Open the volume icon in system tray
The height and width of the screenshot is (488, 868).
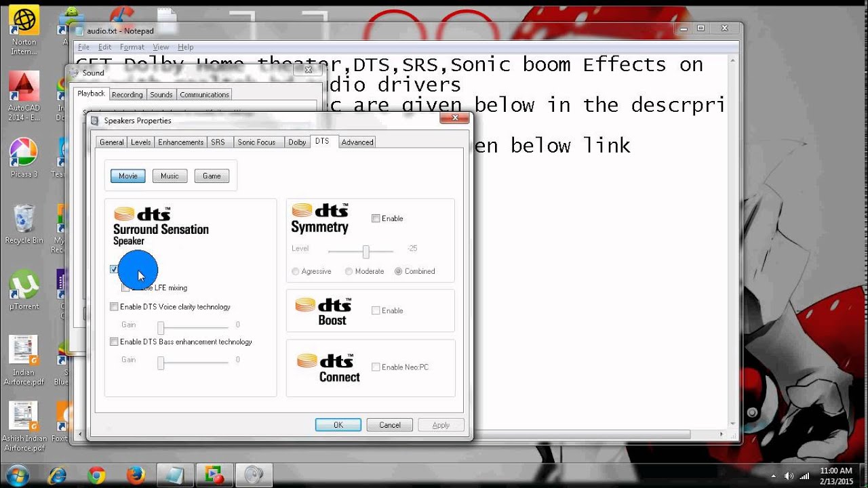(x=788, y=475)
